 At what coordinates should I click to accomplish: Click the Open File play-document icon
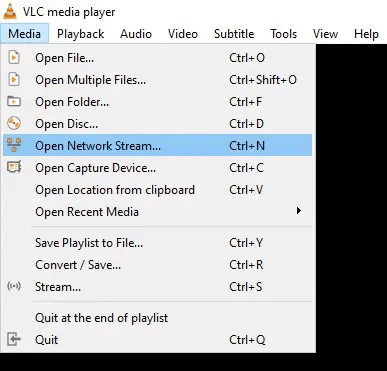point(14,58)
